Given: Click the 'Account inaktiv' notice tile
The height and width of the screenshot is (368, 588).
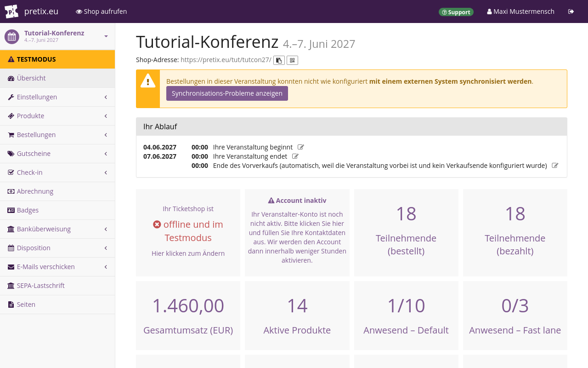Looking at the screenshot, I should [297, 233].
